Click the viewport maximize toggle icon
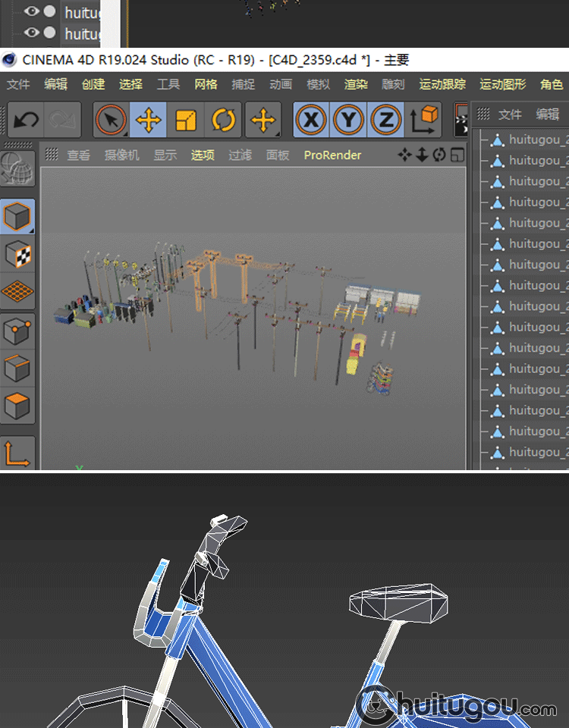The width and height of the screenshot is (569, 728). click(x=457, y=155)
